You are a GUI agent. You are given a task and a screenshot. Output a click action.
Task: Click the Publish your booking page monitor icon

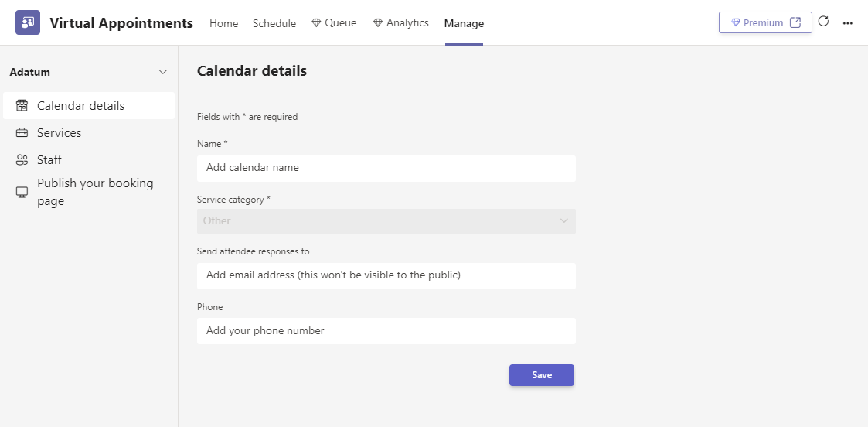[22, 192]
